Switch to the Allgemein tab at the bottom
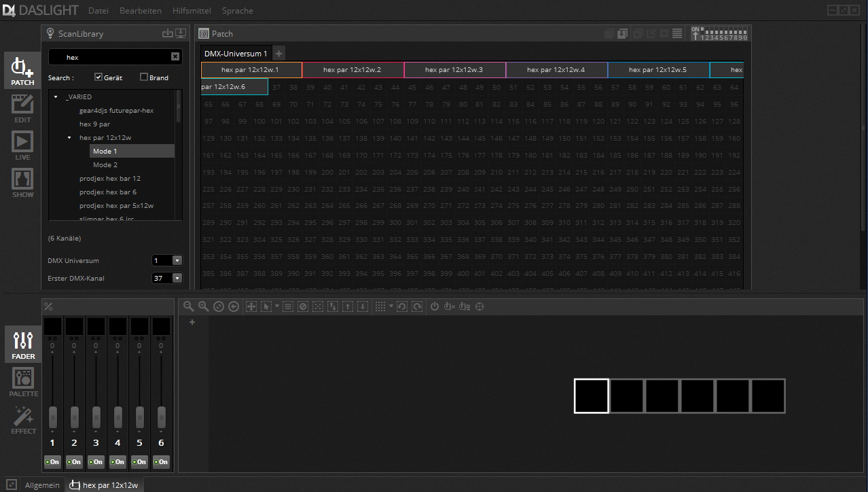The width and height of the screenshot is (868, 492). (41, 485)
